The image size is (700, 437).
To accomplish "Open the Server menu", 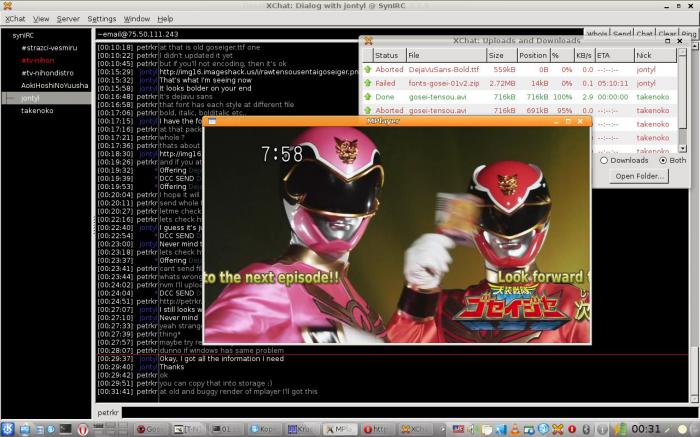I will (68, 19).
